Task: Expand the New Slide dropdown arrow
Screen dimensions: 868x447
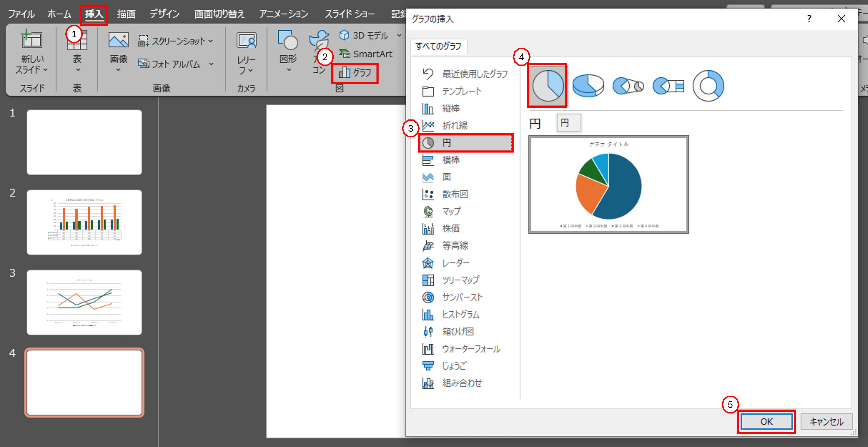Action: (x=46, y=70)
